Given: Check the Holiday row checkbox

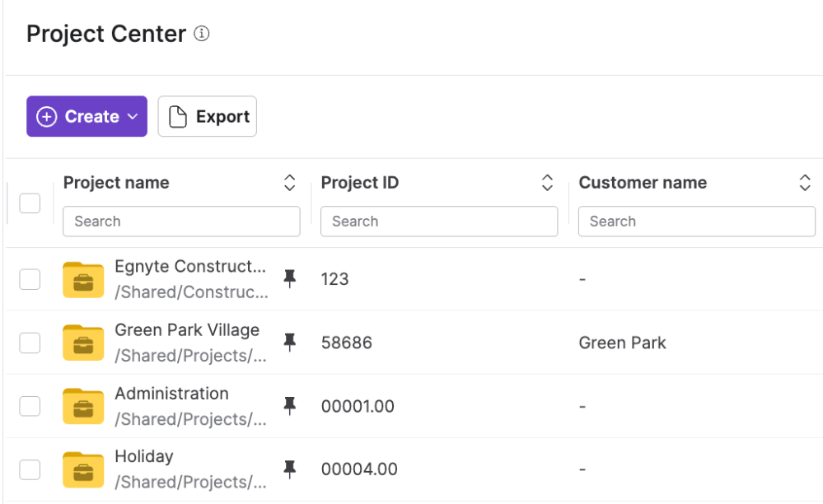Looking at the screenshot, I should [30, 469].
